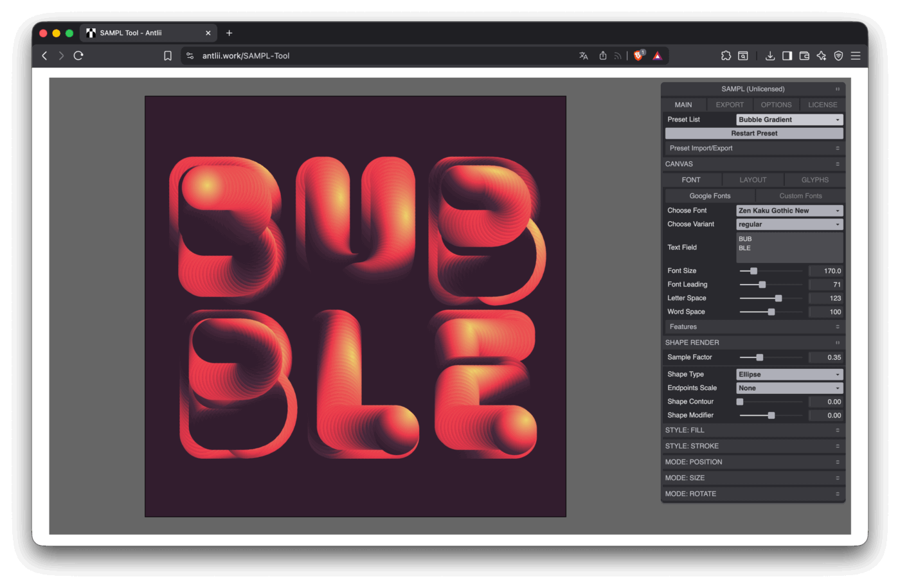
Task: Switch to the EXPORT tab
Action: tap(730, 105)
